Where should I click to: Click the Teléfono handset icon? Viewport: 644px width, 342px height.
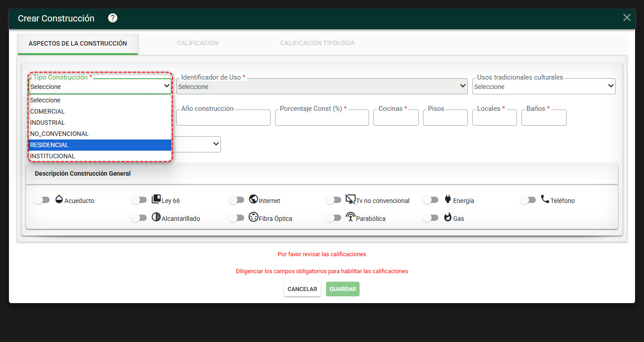click(x=545, y=199)
